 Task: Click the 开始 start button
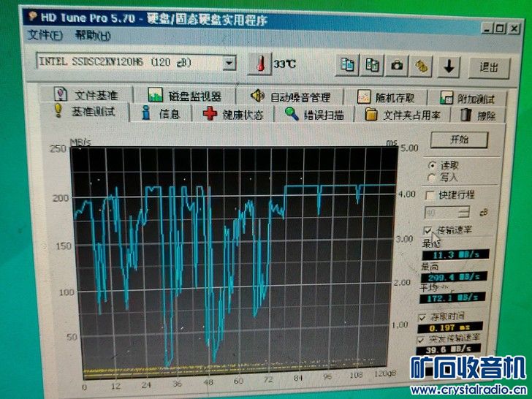click(x=459, y=140)
